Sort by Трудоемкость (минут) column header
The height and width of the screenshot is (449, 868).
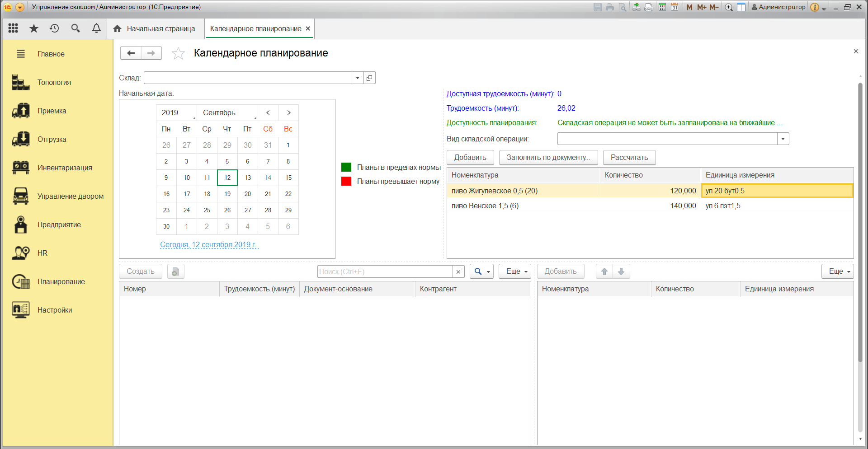pyautogui.click(x=259, y=289)
